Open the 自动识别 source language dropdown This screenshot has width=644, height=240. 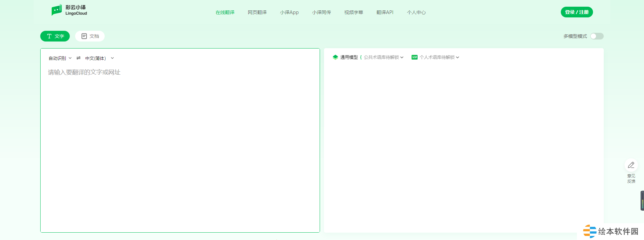click(x=60, y=58)
